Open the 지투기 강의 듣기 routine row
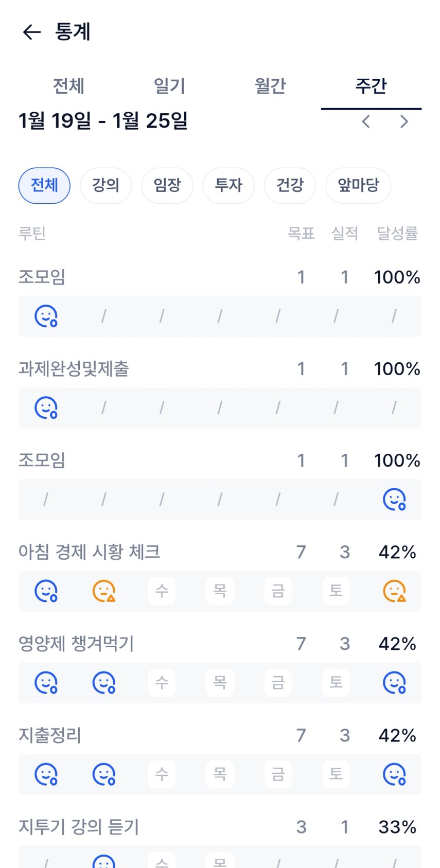This screenshot has width=440, height=868. [79, 827]
